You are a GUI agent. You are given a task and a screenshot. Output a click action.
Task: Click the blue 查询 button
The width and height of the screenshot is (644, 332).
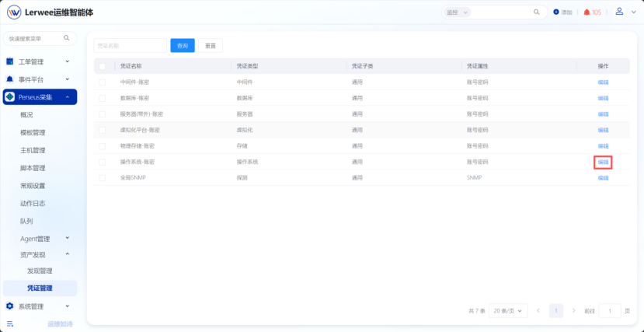click(x=183, y=46)
